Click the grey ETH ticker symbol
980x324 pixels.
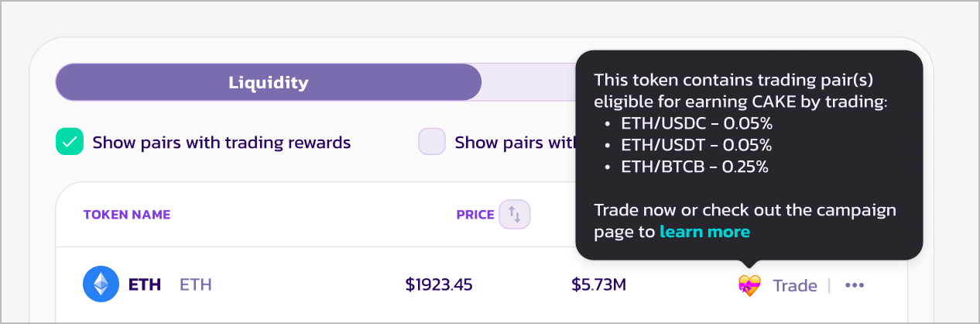click(x=196, y=284)
